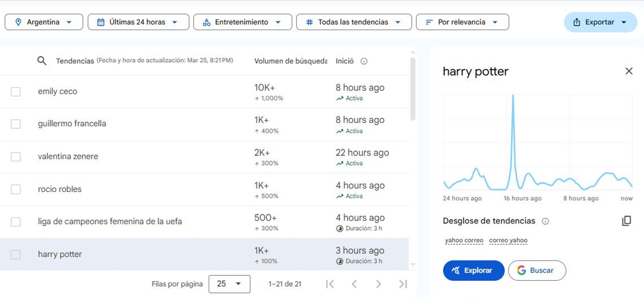Click the harry potter trend chart peak

click(513, 96)
